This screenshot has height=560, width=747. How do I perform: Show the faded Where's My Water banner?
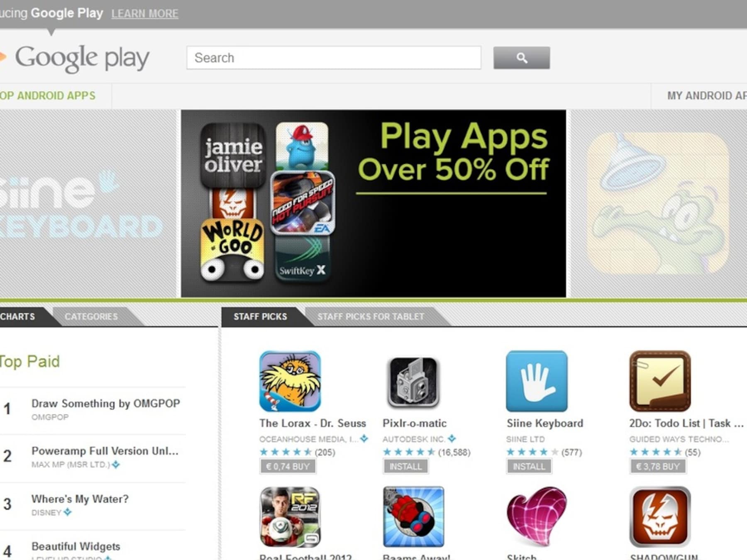(658, 203)
